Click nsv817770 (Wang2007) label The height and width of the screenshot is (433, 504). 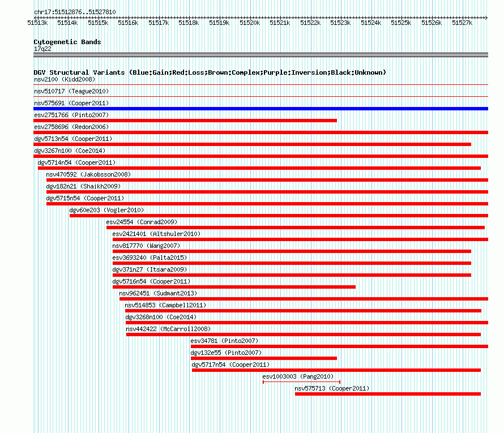point(146,246)
